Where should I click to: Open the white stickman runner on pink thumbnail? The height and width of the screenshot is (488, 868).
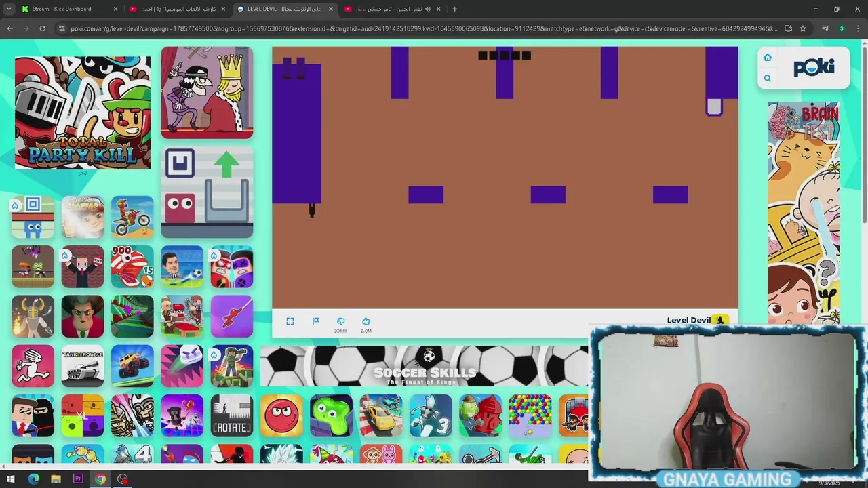pyautogui.click(x=33, y=366)
